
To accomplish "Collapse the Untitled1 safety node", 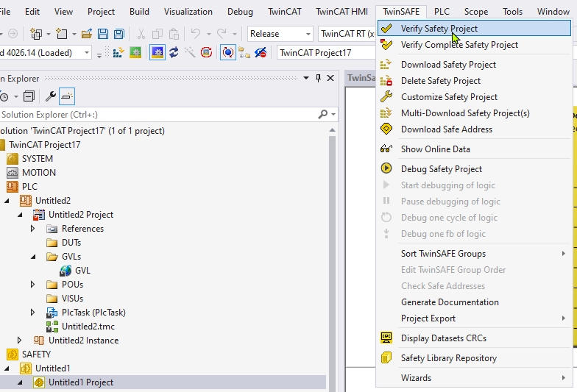I will click(x=7, y=368).
